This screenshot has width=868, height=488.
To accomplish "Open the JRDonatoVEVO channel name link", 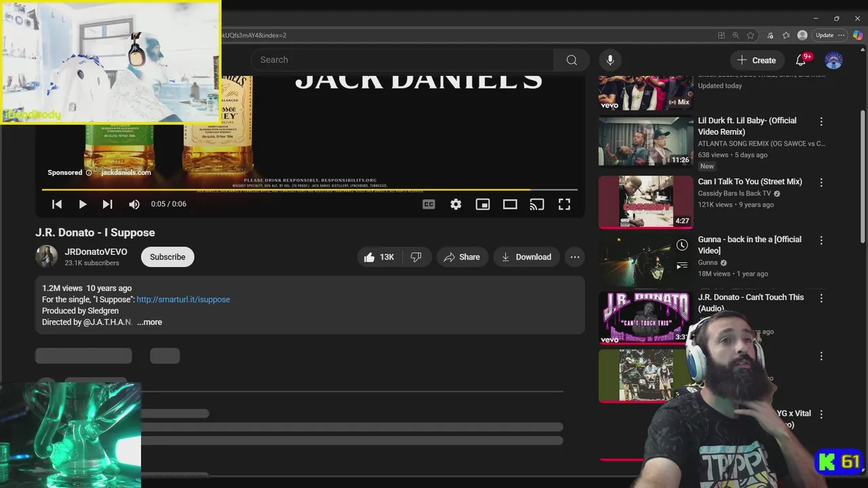I will pos(96,251).
